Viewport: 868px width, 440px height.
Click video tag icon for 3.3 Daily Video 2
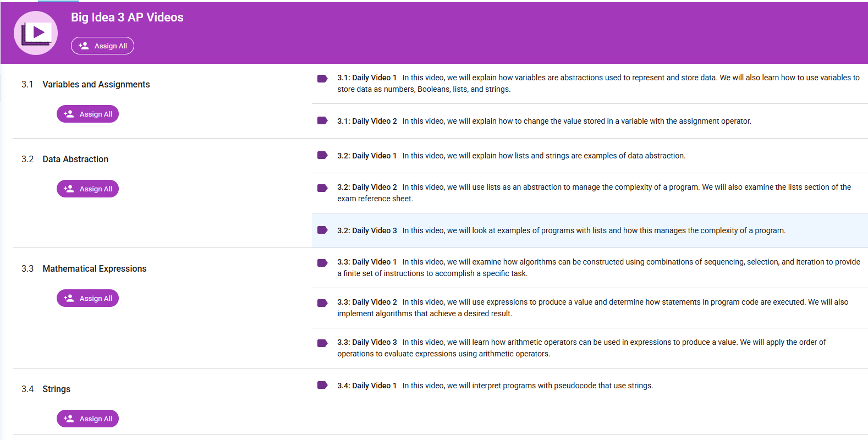pyautogui.click(x=322, y=303)
